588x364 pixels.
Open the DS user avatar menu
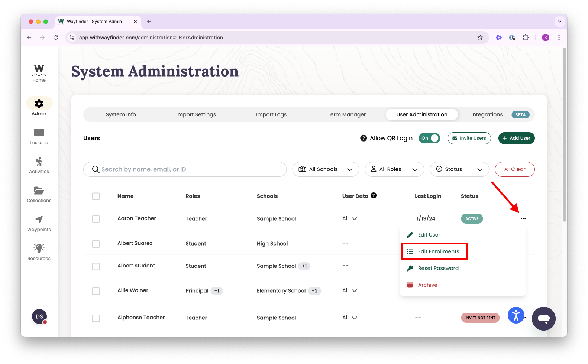tap(39, 316)
